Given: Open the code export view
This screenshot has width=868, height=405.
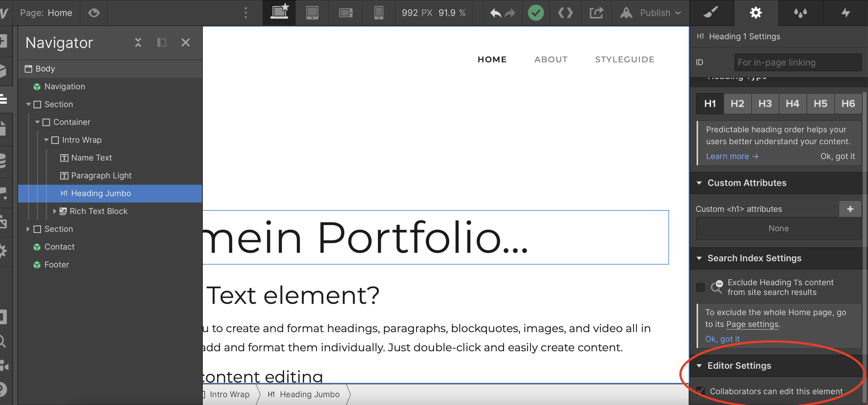Looking at the screenshot, I should click(565, 13).
